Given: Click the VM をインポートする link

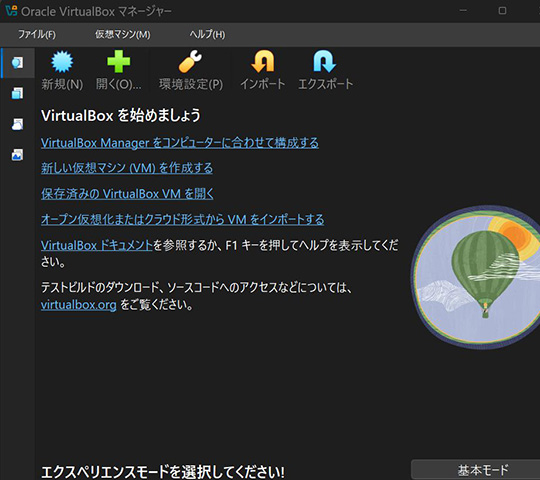Looking at the screenshot, I should click(x=183, y=219).
